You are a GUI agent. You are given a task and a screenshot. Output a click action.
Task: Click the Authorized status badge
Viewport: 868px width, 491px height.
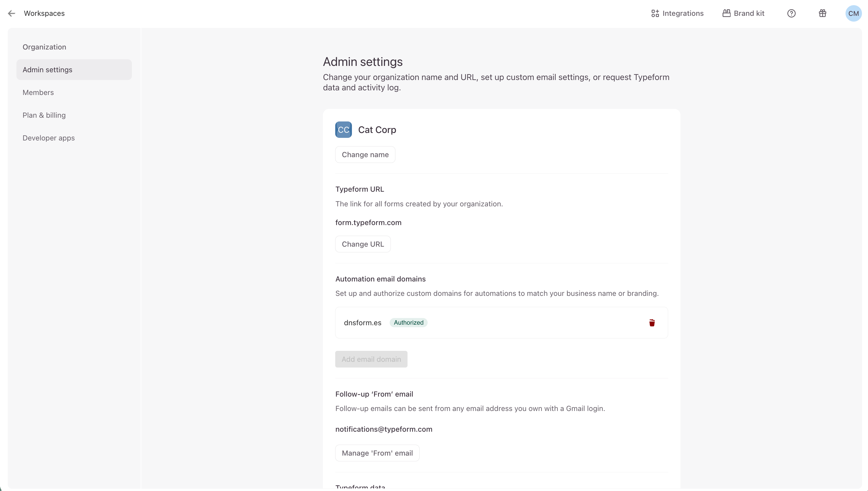[x=408, y=323]
